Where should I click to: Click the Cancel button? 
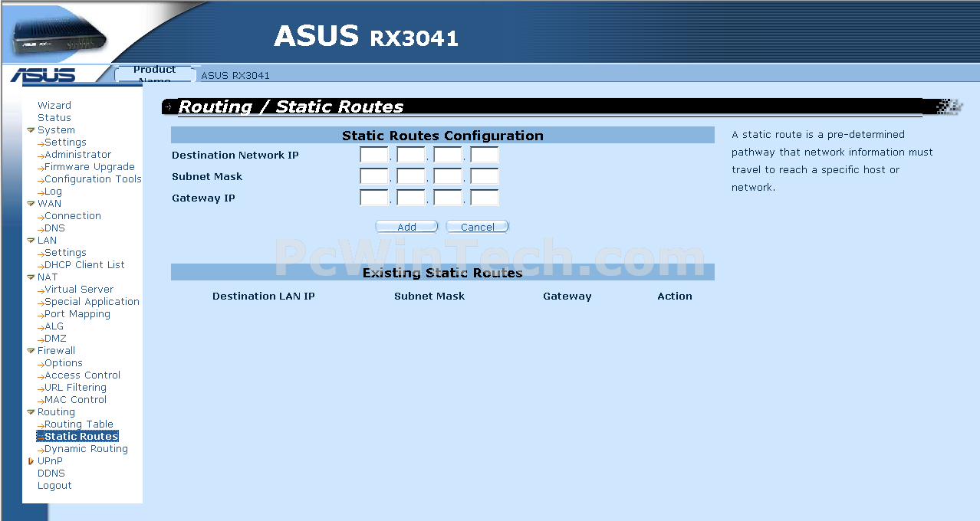coord(478,227)
